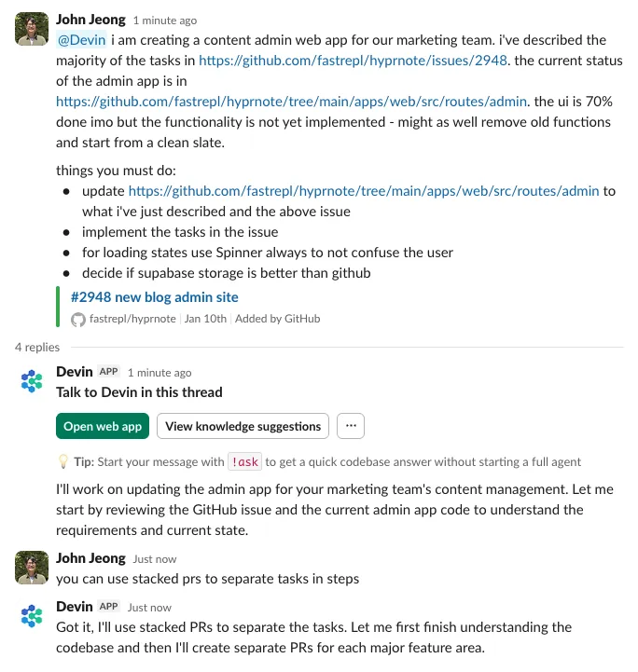Click the '1 minute ago' timestamp on John's message
The image size is (638, 672).
[x=164, y=20]
